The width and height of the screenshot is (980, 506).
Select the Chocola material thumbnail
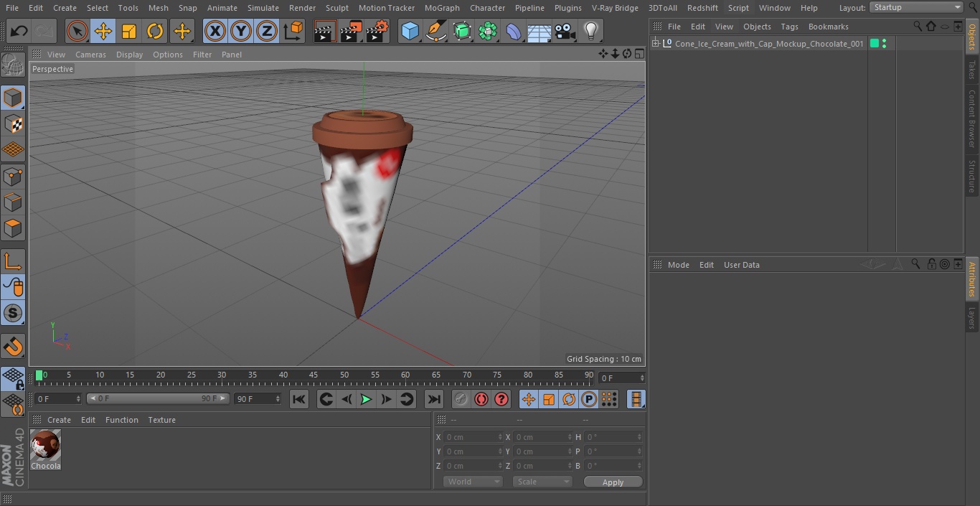pyautogui.click(x=46, y=446)
